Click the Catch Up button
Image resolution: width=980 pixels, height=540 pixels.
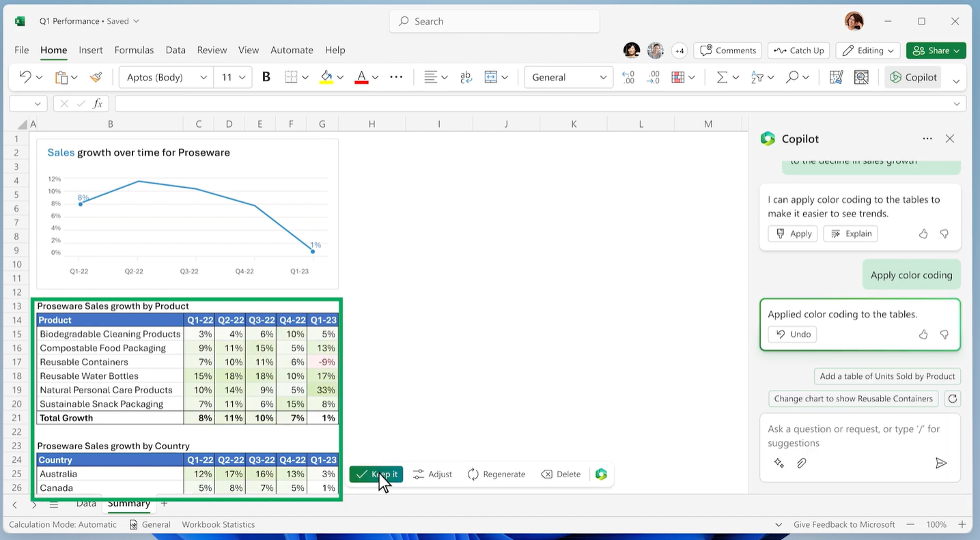click(x=799, y=51)
